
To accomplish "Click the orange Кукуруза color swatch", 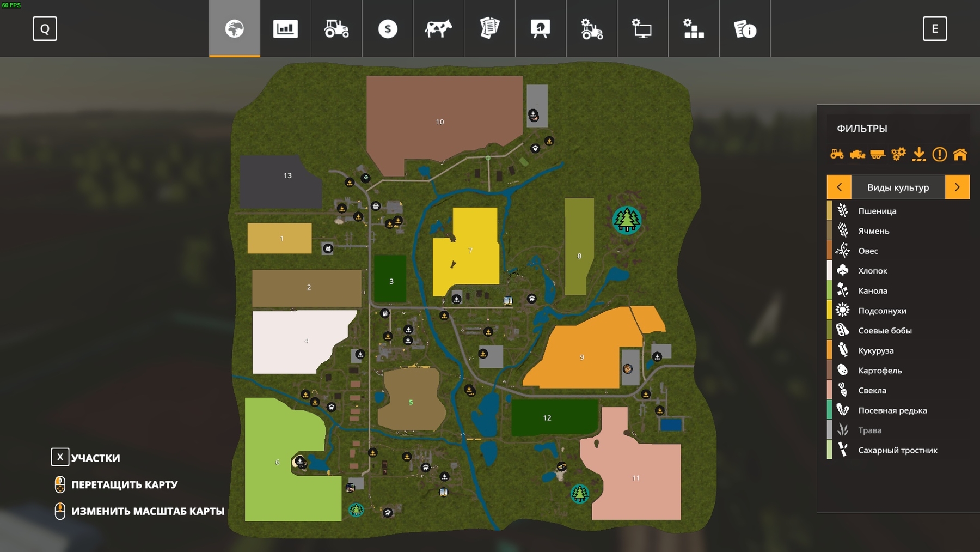I will click(829, 350).
